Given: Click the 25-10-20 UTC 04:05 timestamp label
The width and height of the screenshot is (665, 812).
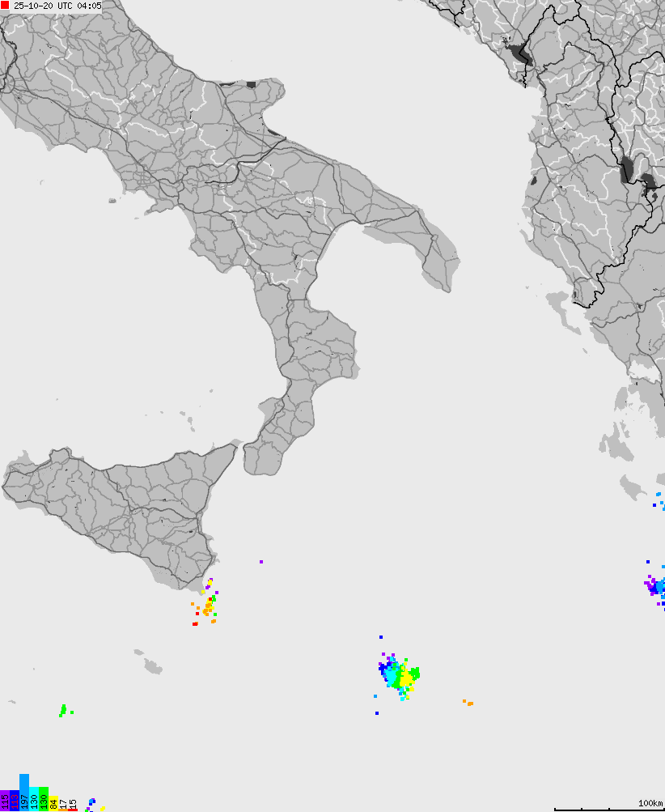Looking at the screenshot, I should click(57, 6).
